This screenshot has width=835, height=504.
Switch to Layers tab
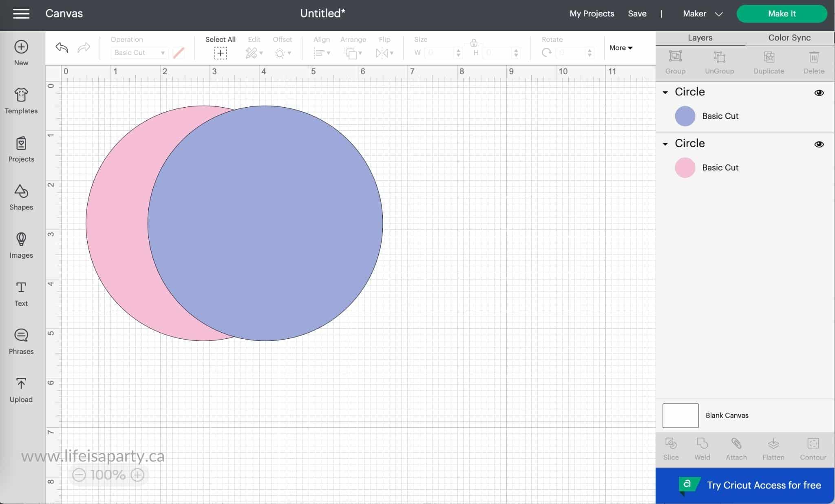pyautogui.click(x=700, y=38)
